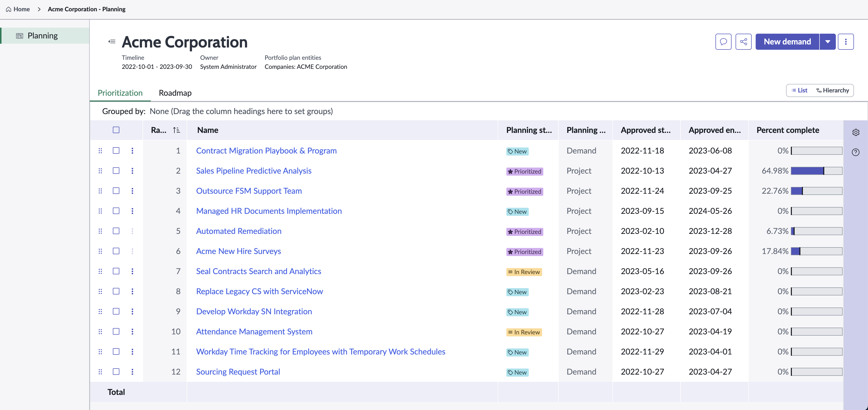Click Companies: ACME Corporation entity text
This screenshot has height=410, width=868.
pyautogui.click(x=306, y=67)
